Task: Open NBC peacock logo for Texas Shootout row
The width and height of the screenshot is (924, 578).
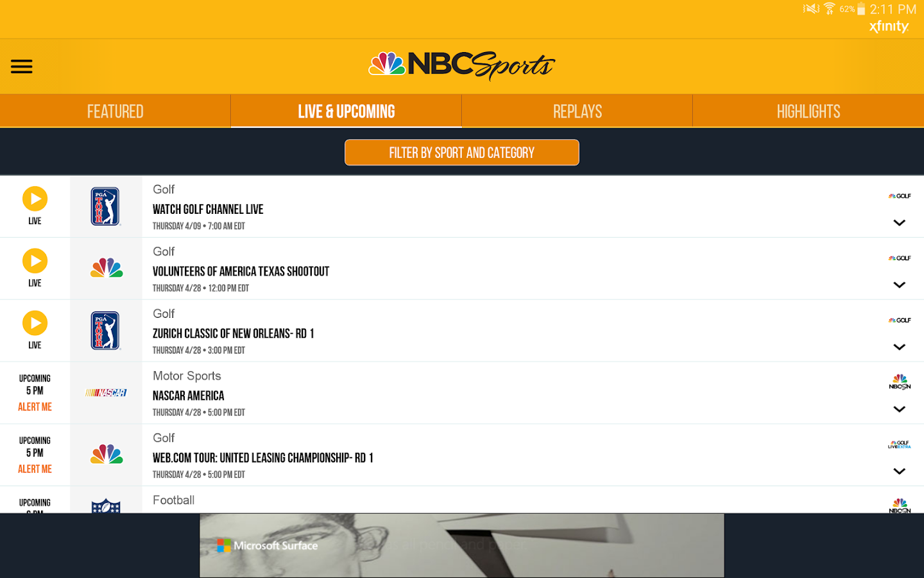Action: click(107, 268)
